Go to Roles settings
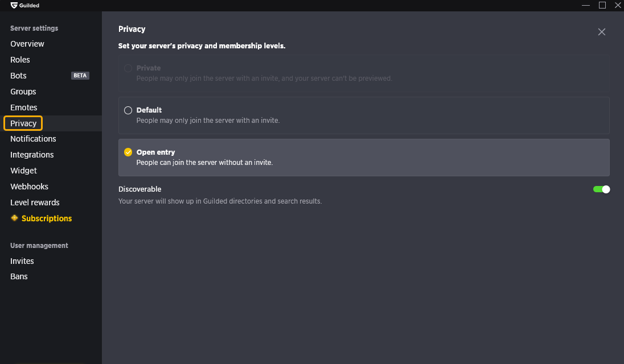624x364 pixels. point(20,60)
